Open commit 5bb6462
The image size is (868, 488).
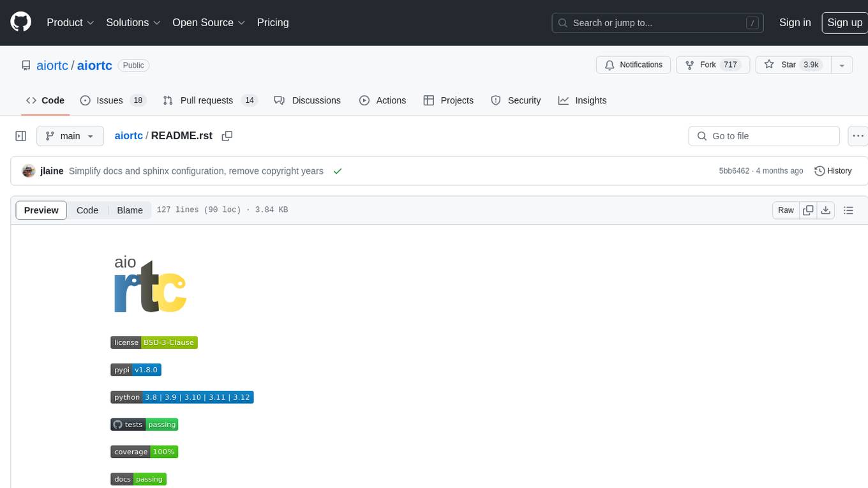tap(734, 171)
